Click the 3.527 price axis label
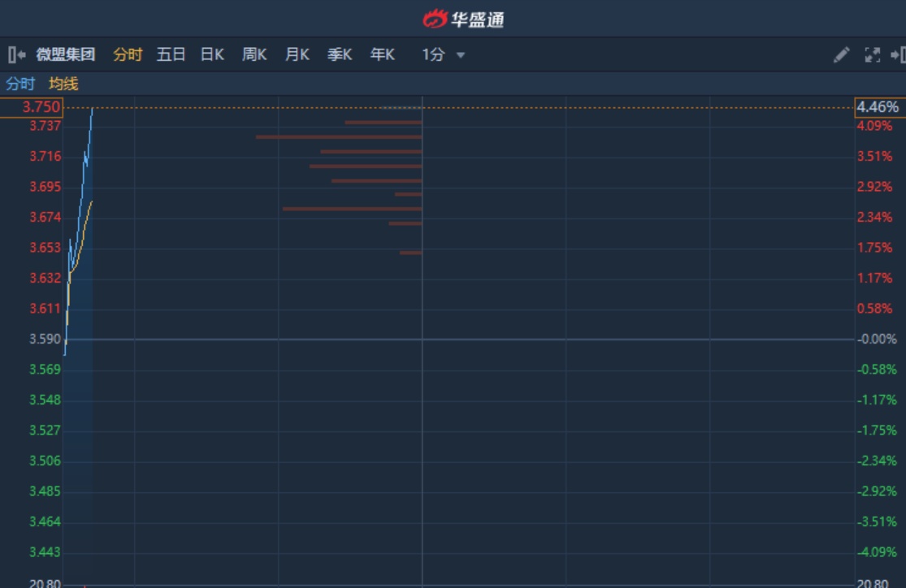 point(45,430)
